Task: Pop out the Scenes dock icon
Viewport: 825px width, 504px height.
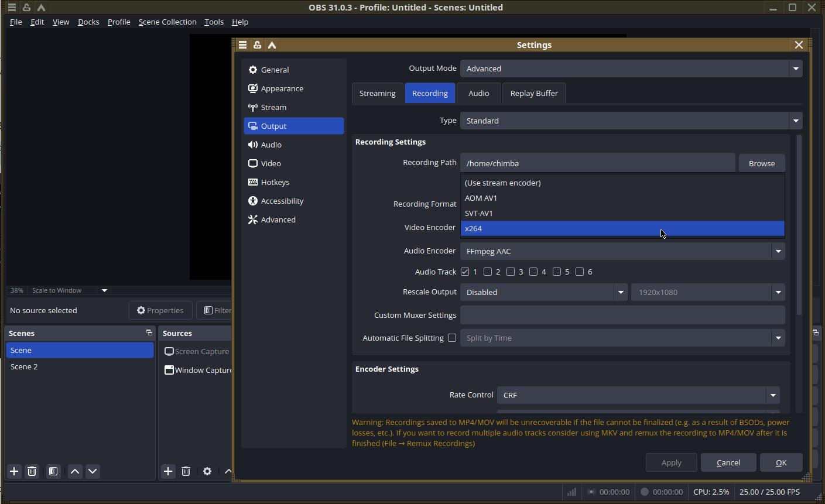Action: point(149,332)
